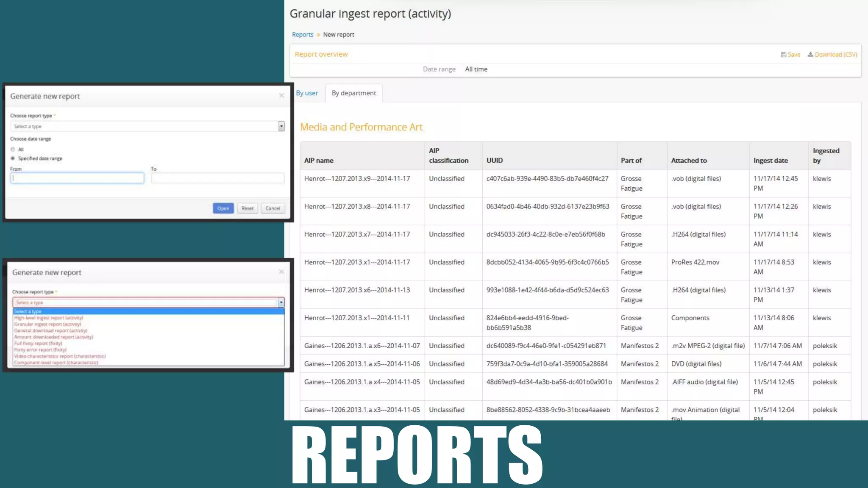Switch to the By department tab
Viewport: 868px width, 488px height.
[354, 93]
